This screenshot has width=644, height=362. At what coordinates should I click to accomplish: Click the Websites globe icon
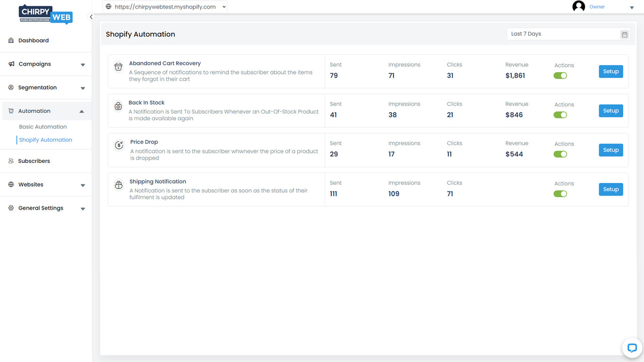click(11, 185)
